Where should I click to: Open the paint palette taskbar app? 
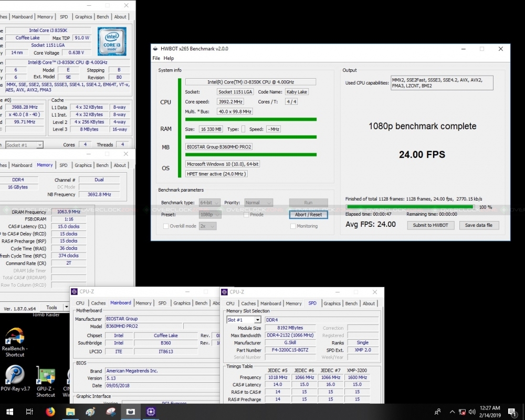pyautogui.click(x=90, y=412)
